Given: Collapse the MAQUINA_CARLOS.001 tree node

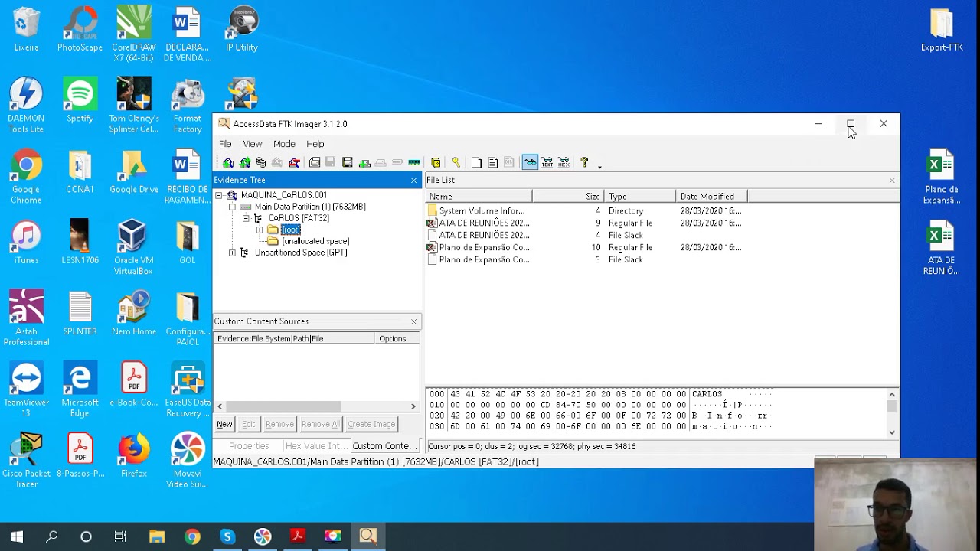Looking at the screenshot, I should coord(219,195).
